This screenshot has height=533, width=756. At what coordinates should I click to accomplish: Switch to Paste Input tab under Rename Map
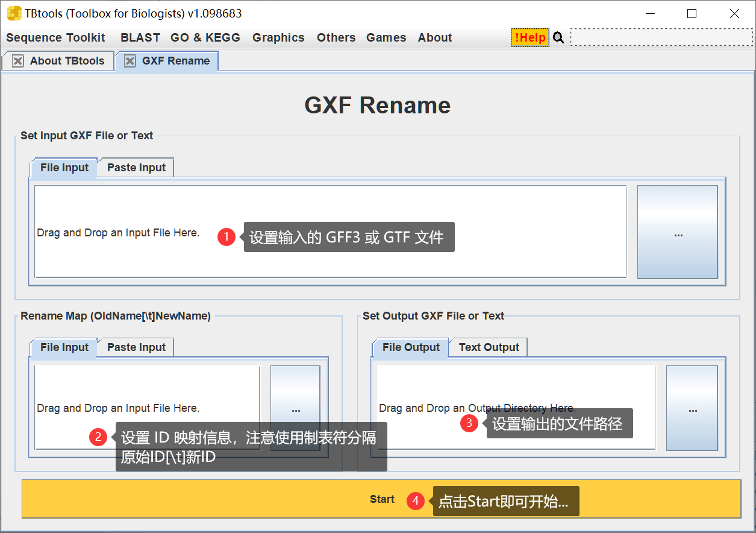136,347
